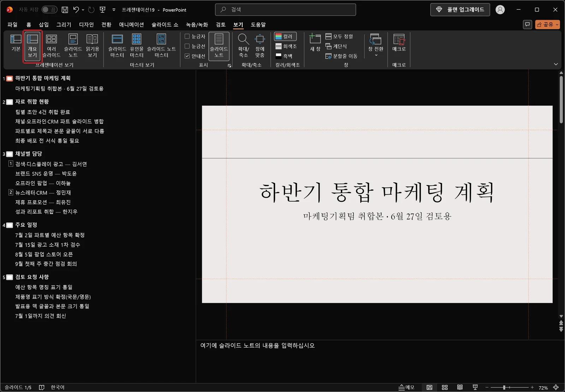
Task: Click 플랜 업그레이드 button
Action: pos(460,10)
